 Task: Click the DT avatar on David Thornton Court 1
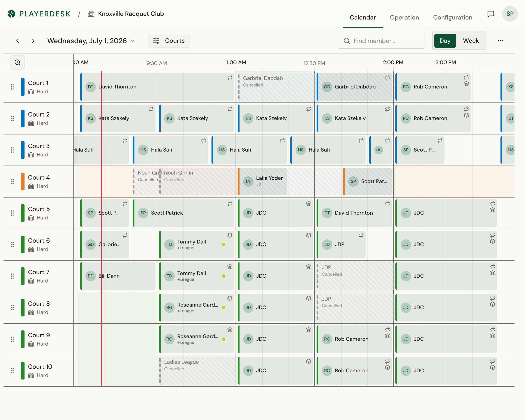pos(91,87)
